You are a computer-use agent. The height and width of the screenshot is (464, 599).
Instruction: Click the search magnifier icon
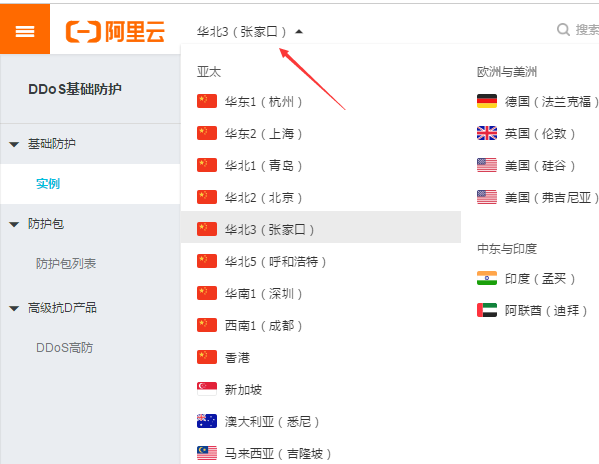pos(563,30)
